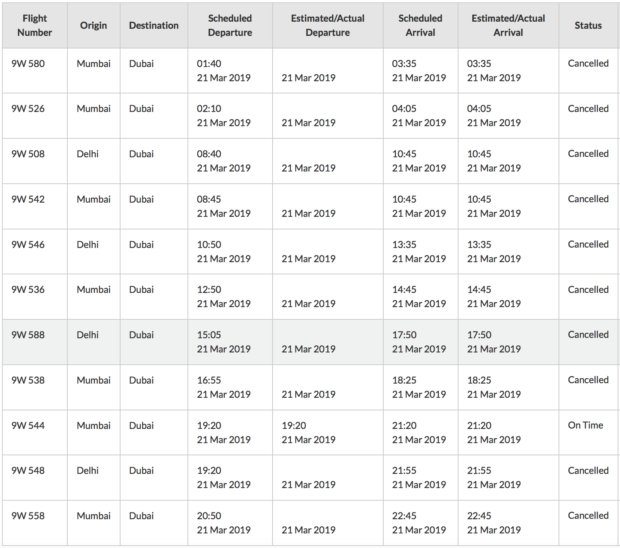
Task: Click the highlighted 9W 588 flight number
Action: click(x=28, y=335)
